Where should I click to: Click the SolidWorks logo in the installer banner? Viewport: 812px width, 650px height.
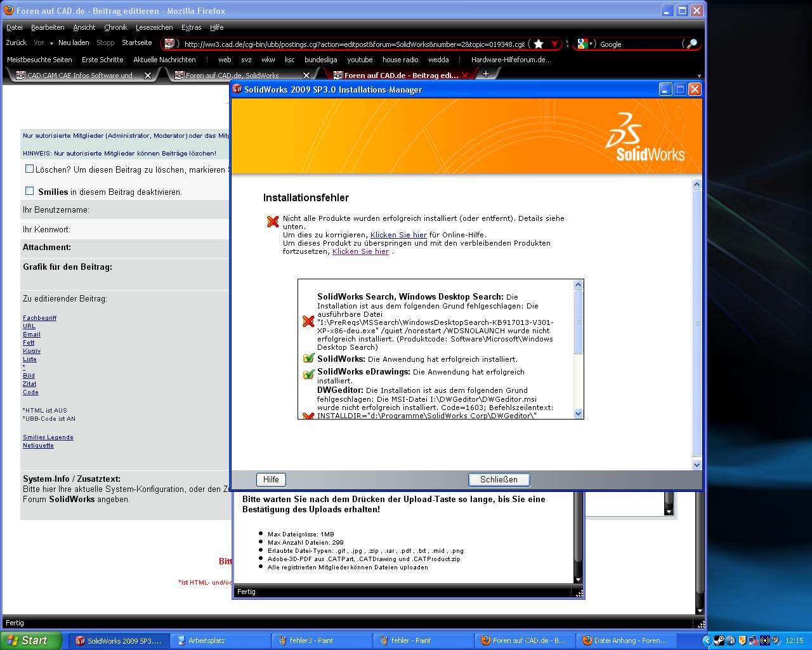click(x=645, y=137)
